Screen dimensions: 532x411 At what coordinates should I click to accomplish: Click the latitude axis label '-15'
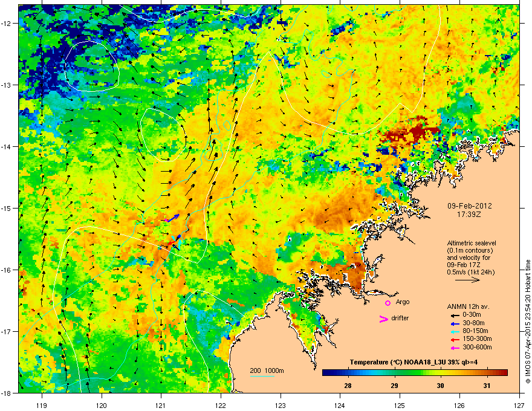click(6, 208)
